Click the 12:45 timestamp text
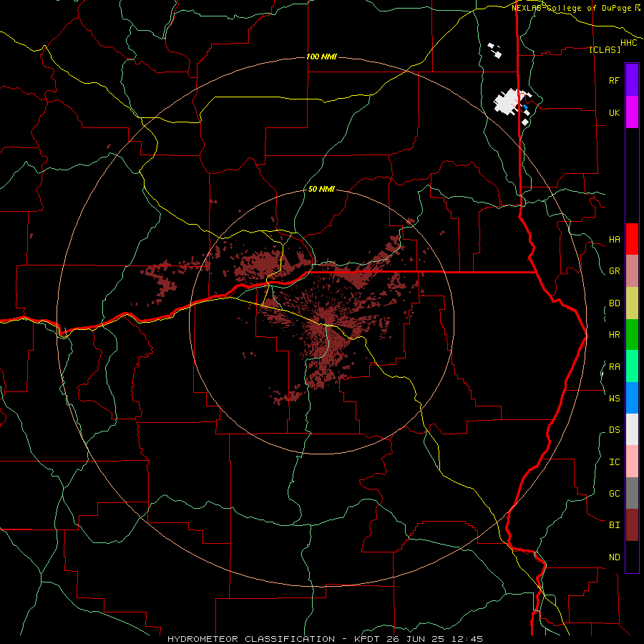This screenshot has width=644, height=644. tap(467, 639)
